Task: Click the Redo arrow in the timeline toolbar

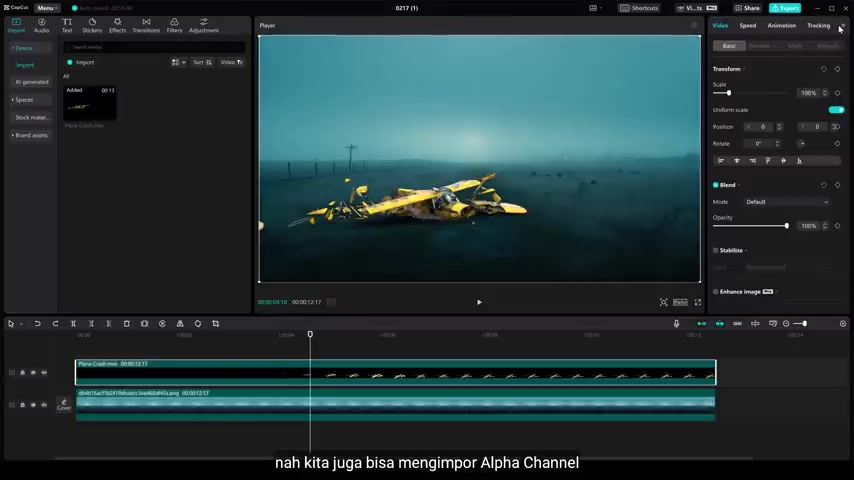Action: [56, 324]
